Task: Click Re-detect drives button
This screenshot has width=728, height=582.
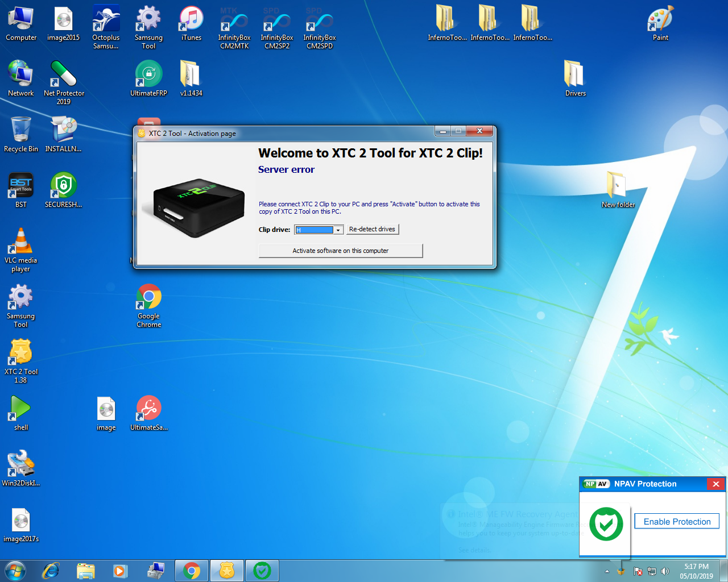Action: (372, 229)
